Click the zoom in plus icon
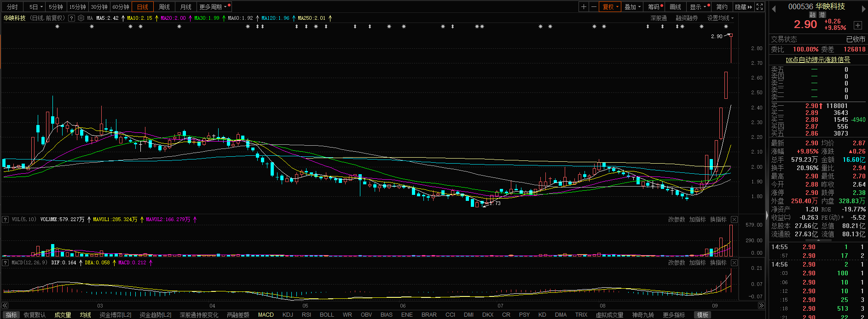The width and height of the screenshot is (868, 319). coord(584,7)
